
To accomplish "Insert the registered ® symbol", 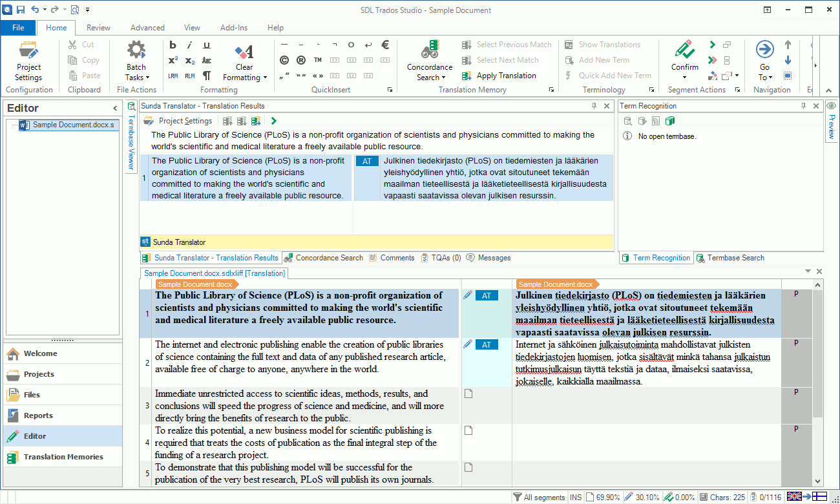I will [x=300, y=60].
